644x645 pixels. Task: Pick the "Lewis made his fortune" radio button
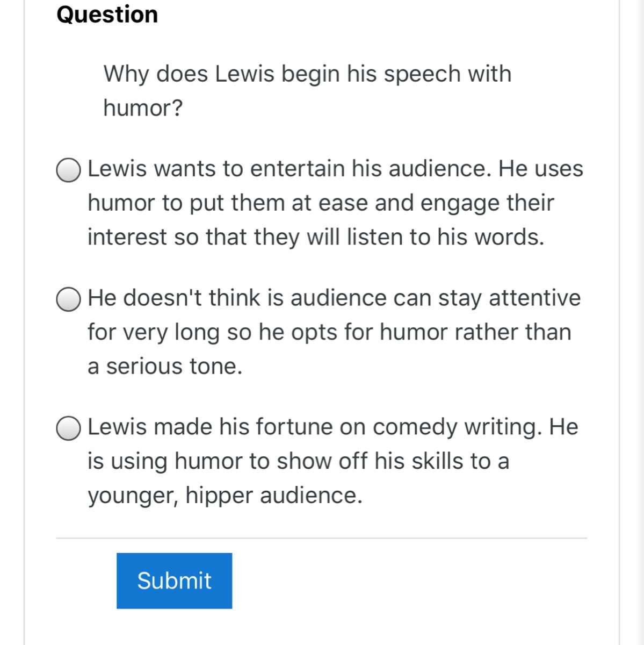(x=68, y=428)
